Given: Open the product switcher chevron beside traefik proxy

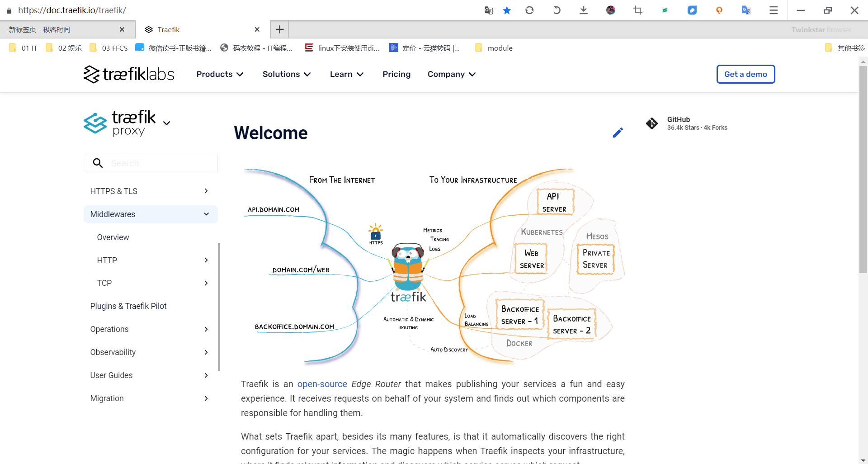Looking at the screenshot, I should pos(166,123).
